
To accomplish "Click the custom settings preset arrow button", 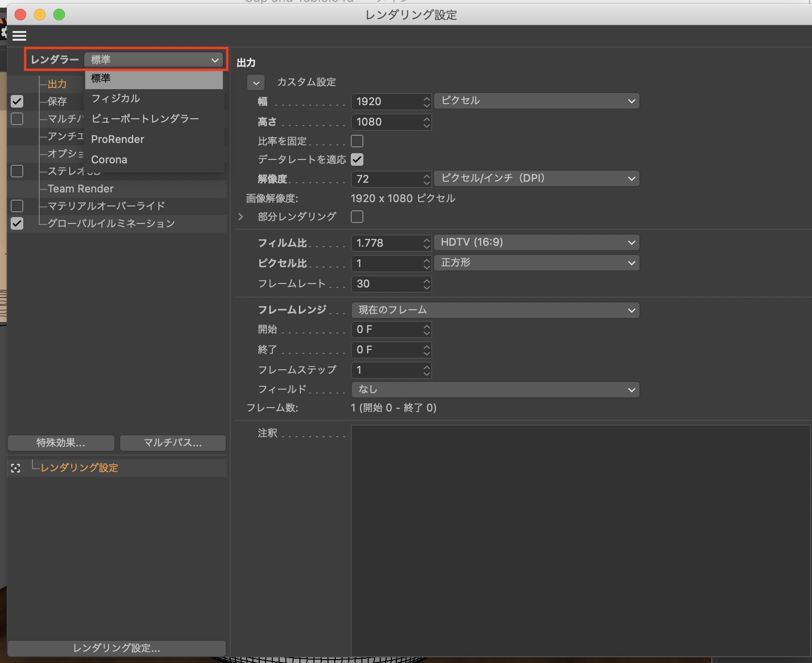I will click(256, 83).
